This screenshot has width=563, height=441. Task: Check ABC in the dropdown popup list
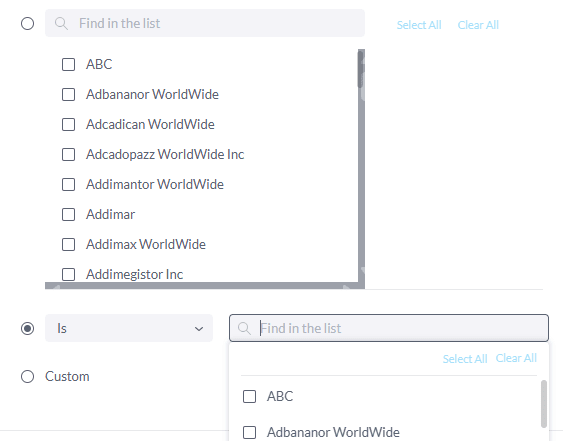click(250, 397)
